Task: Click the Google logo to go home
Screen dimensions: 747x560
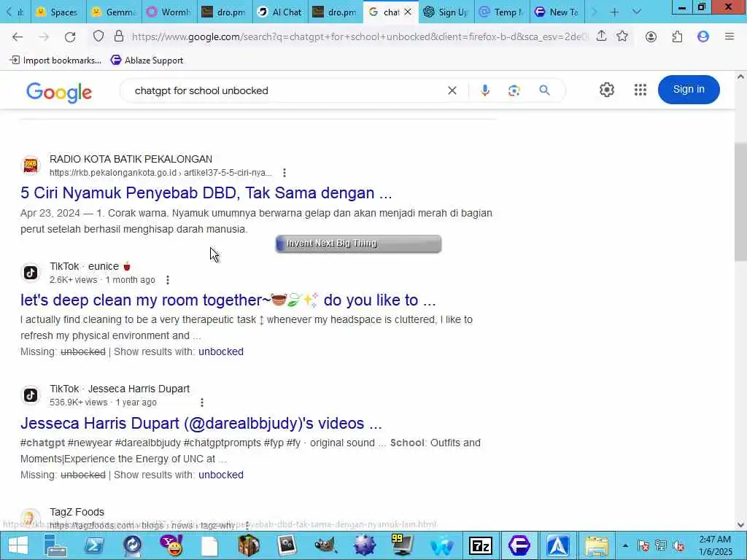Action: click(x=59, y=93)
